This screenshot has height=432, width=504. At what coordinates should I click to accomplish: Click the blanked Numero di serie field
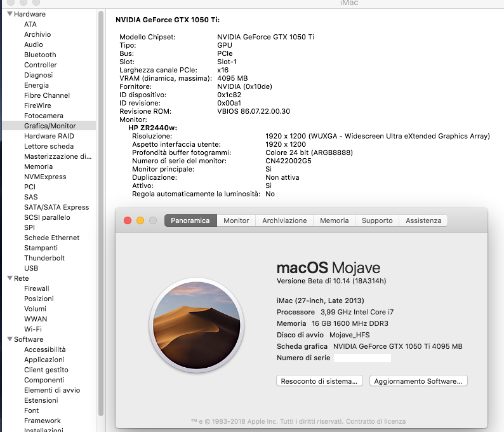click(362, 358)
